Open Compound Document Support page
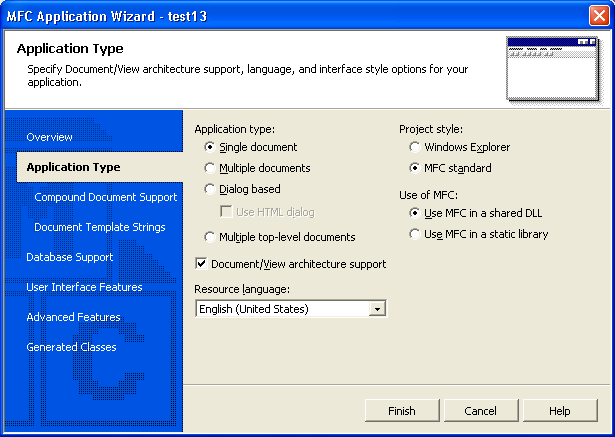This screenshot has width=615, height=437. point(106,197)
